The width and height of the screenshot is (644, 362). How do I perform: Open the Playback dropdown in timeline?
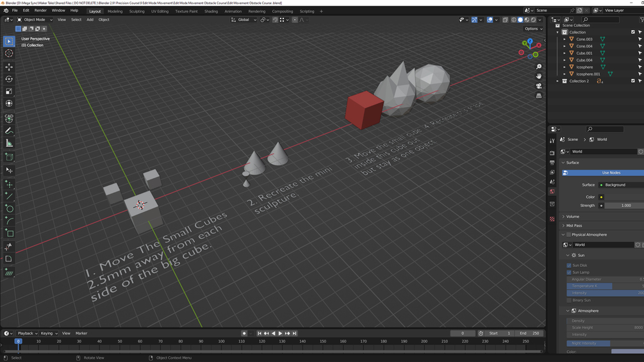pos(27,334)
